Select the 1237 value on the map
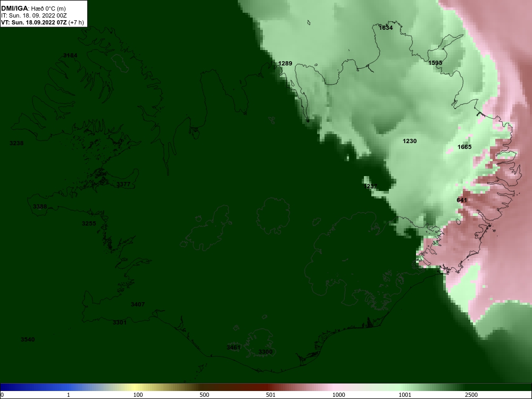The width and height of the screenshot is (532, 399). (370, 186)
